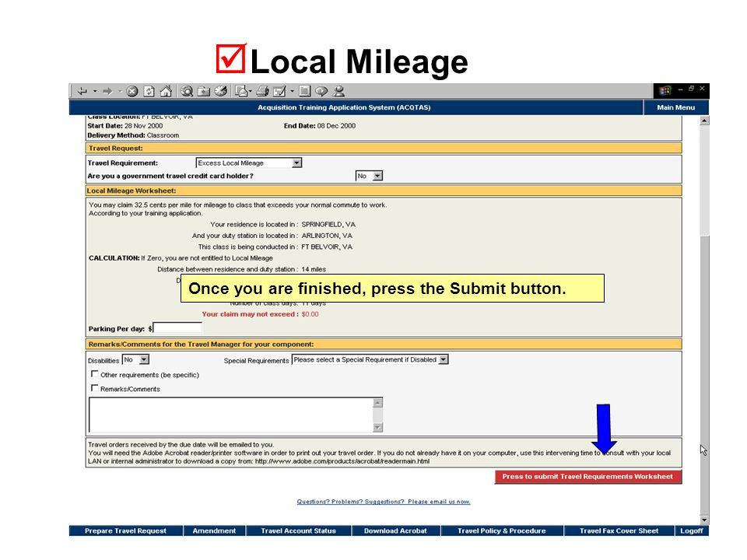Click the Local Mileage Worksheet heading
The width and height of the screenshot is (747, 560).
(132, 191)
